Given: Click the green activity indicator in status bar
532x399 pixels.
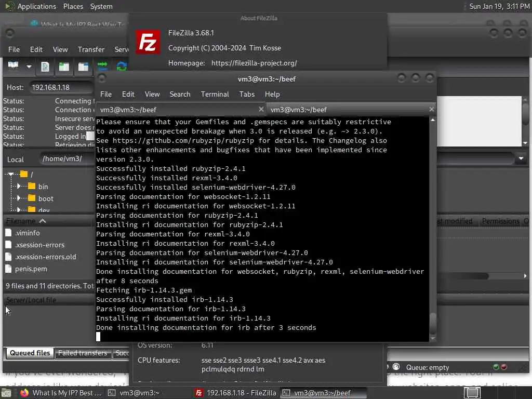Looking at the screenshot, I should (x=496, y=367).
